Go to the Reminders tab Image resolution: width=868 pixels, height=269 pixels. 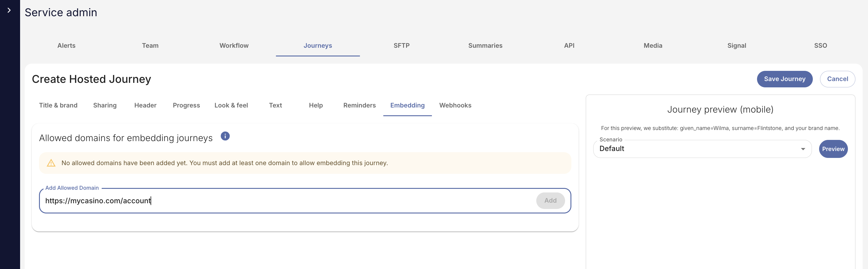(359, 105)
